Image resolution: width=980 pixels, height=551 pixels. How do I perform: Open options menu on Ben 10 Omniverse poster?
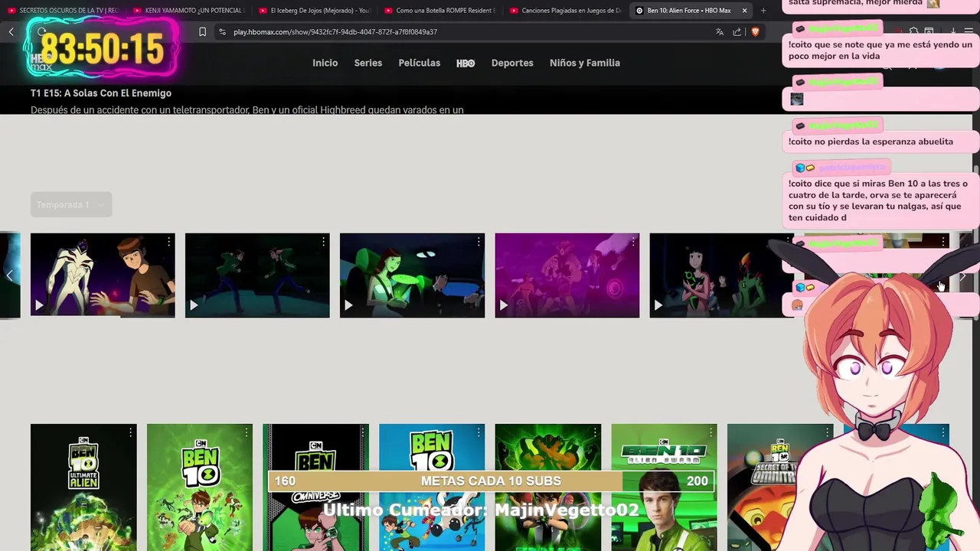point(362,433)
